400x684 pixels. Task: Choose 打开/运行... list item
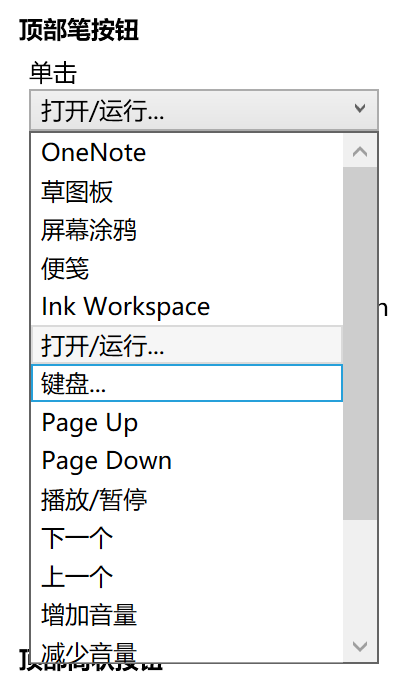(187, 345)
